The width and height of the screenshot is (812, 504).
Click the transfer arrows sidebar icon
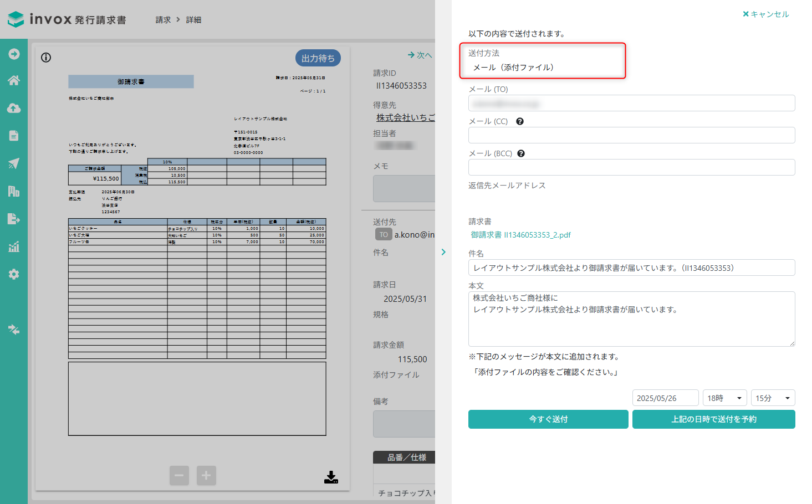14,330
